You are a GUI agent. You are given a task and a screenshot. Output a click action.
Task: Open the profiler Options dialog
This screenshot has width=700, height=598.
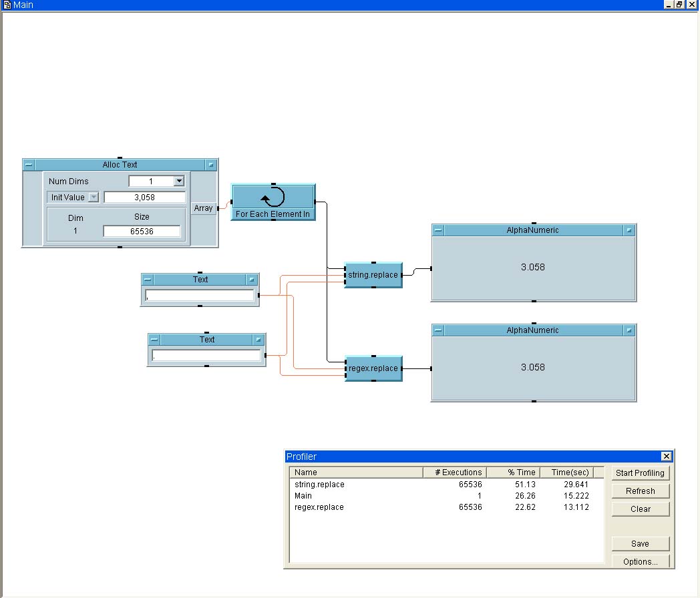click(x=640, y=561)
